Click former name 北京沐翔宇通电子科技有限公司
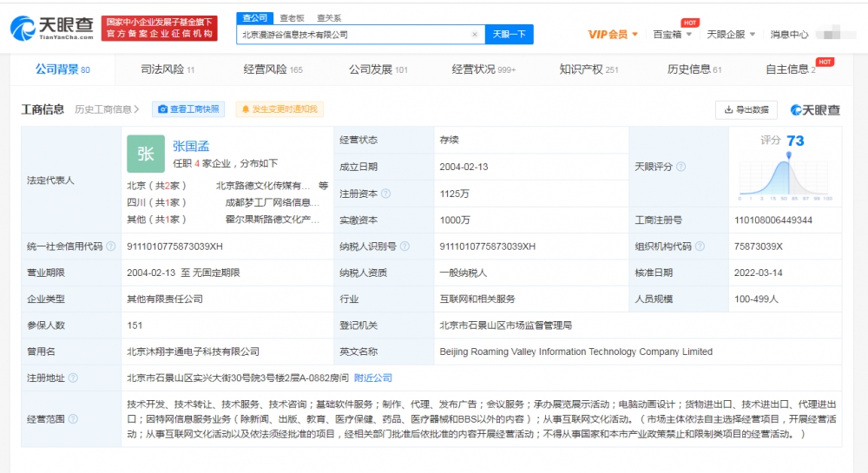This screenshot has height=473, width=868. click(x=194, y=351)
